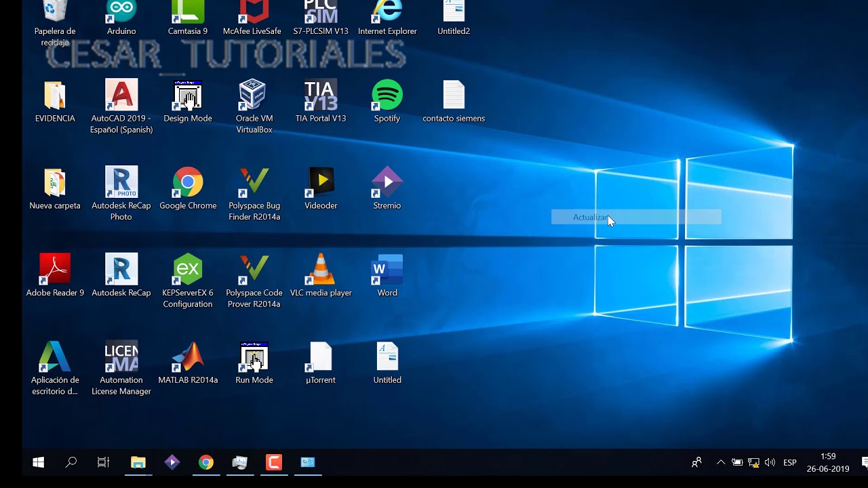The height and width of the screenshot is (488, 868).
Task: Select Polyspace Code Prover R2014a shortcut
Action: coord(254,281)
